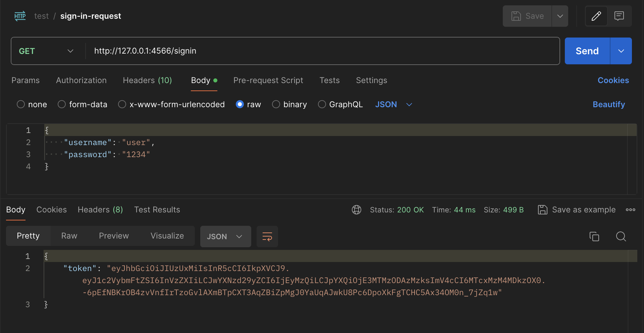Viewport: 644px width, 333px height.
Task: Search the response with magnifier icon
Action: pos(621,237)
